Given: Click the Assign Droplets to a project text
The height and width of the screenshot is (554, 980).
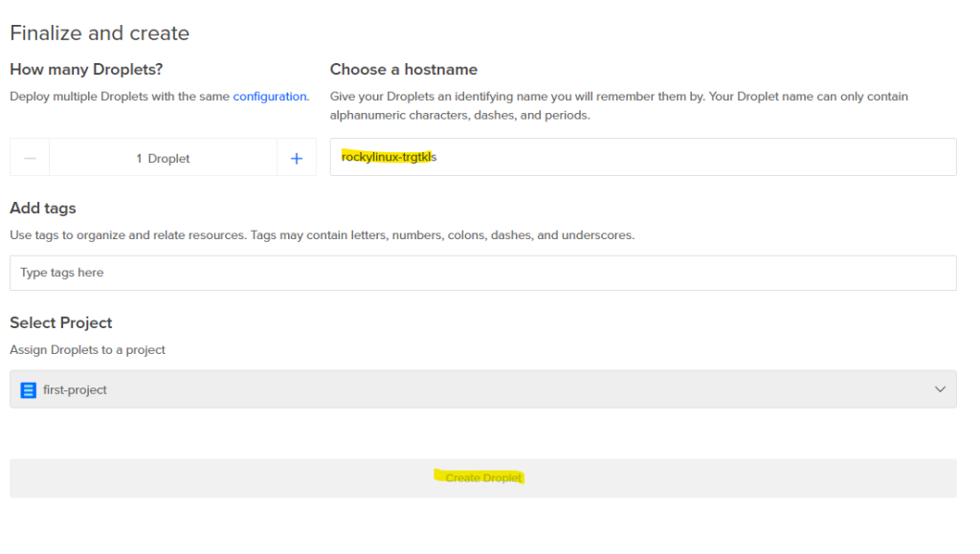Looking at the screenshot, I should coord(87,350).
